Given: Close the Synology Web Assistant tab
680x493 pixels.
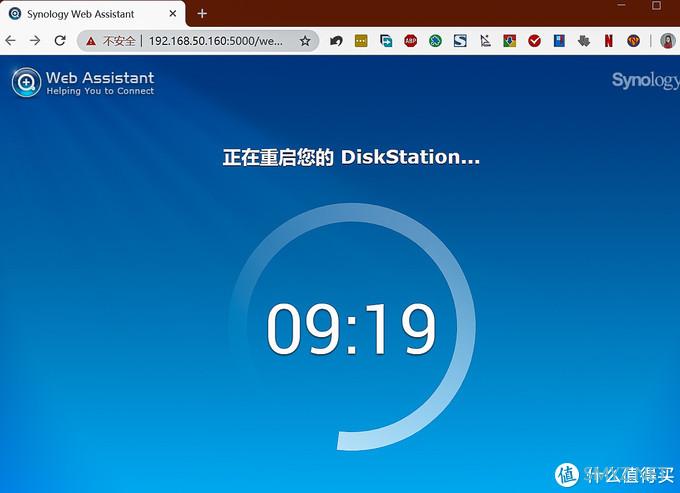Looking at the screenshot, I should (173, 13).
